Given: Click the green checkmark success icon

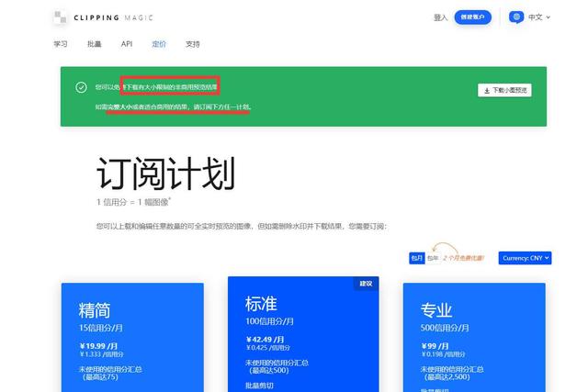Looking at the screenshot, I should pyautogui.click(x=82, y=87).
